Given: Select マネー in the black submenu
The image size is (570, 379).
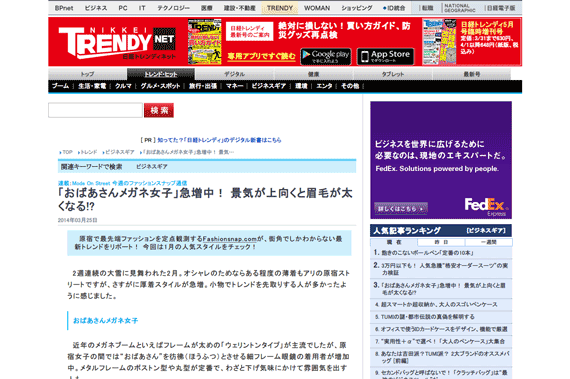Looking at the screenshot, I should [x=234, y=86].
